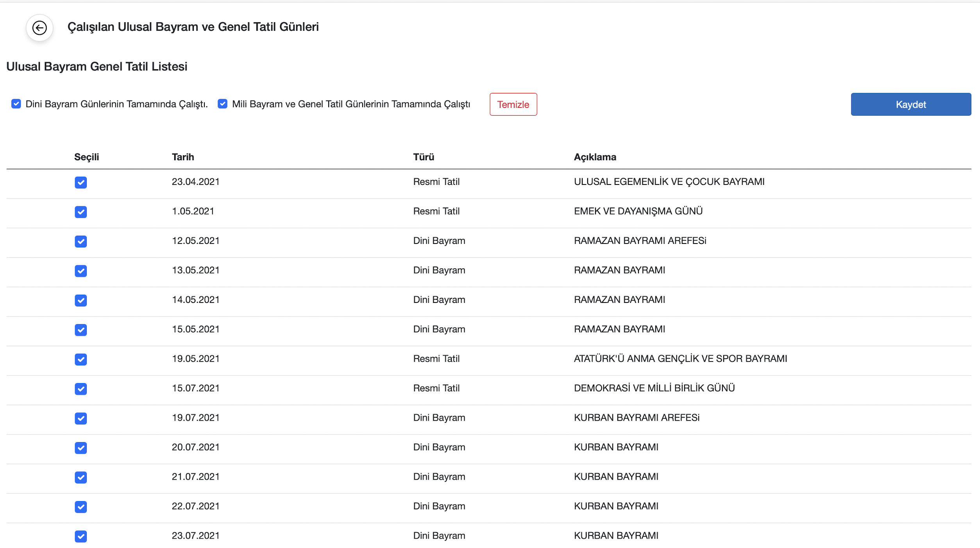Viewport: 980px width, 548px height.
Task: Uncheck the 19.07.2021 Kurban Arefesi row
Action: (81, 419)
